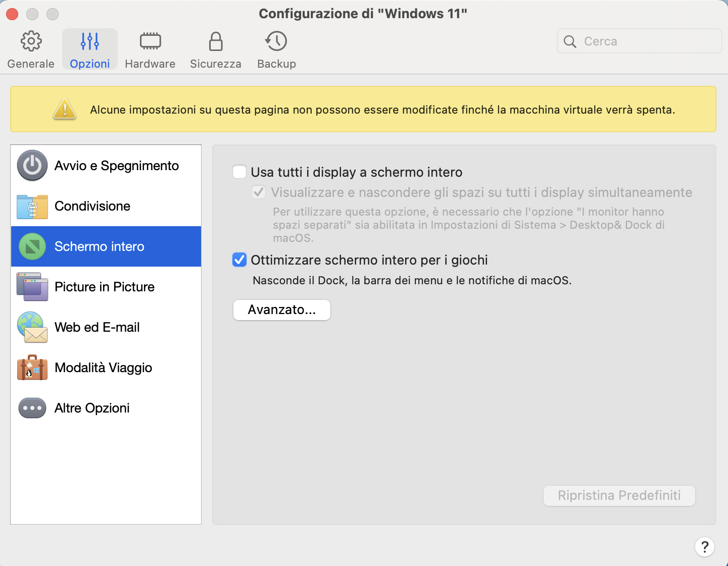Viewport: 728px width, 566px height.
Task: Click the Schermo intero green icon
Action: pos(32,246)
